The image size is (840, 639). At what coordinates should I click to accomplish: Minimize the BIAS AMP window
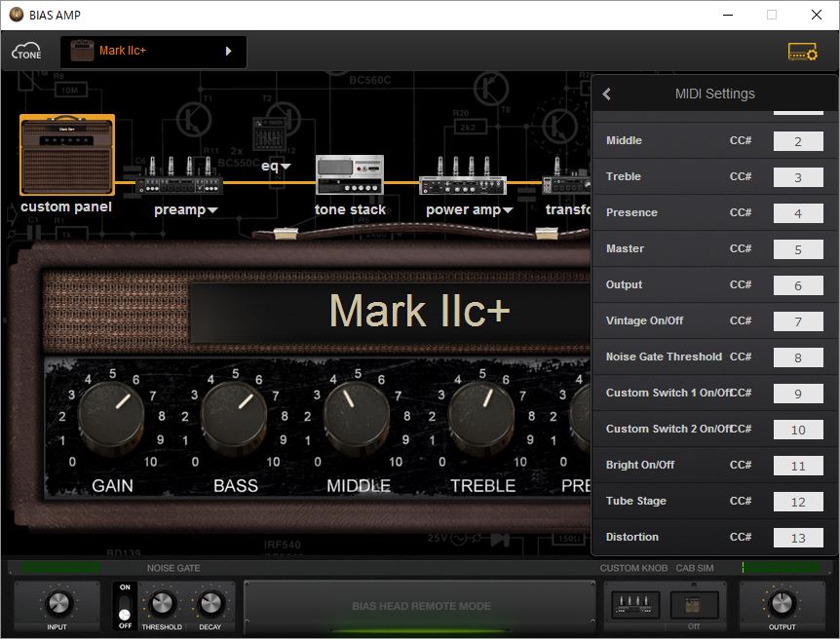coord(728,15)
